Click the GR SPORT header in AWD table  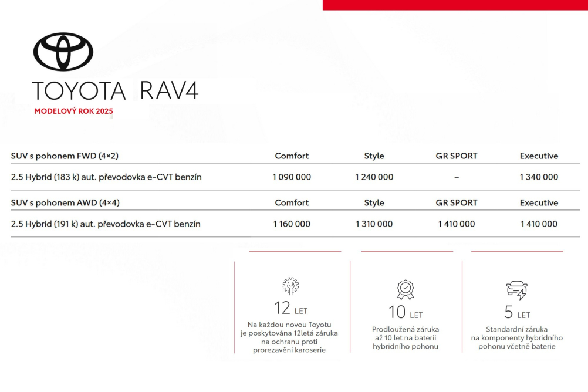457,203
